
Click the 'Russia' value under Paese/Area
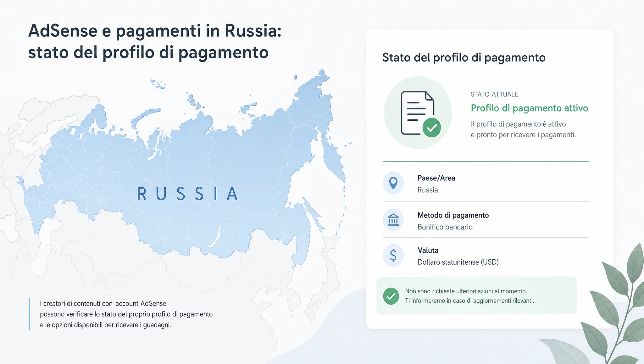(x=428, y=190)
